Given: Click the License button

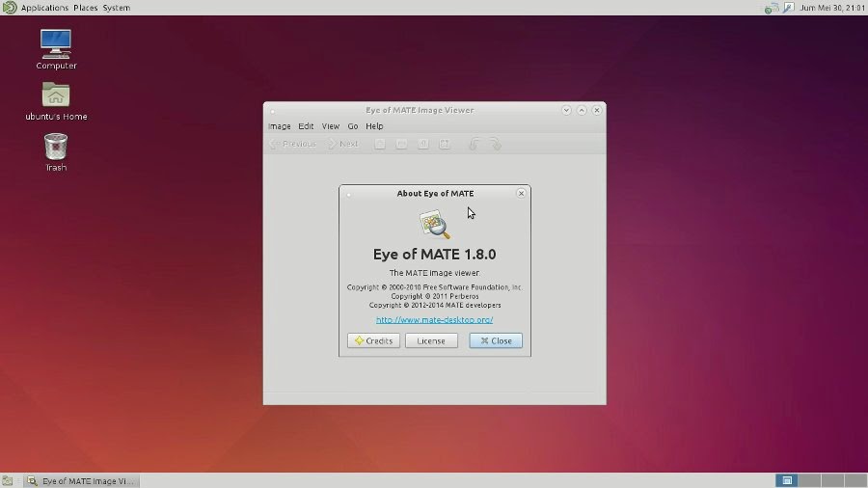Looking at the screenshot, I should coord(431,340).
